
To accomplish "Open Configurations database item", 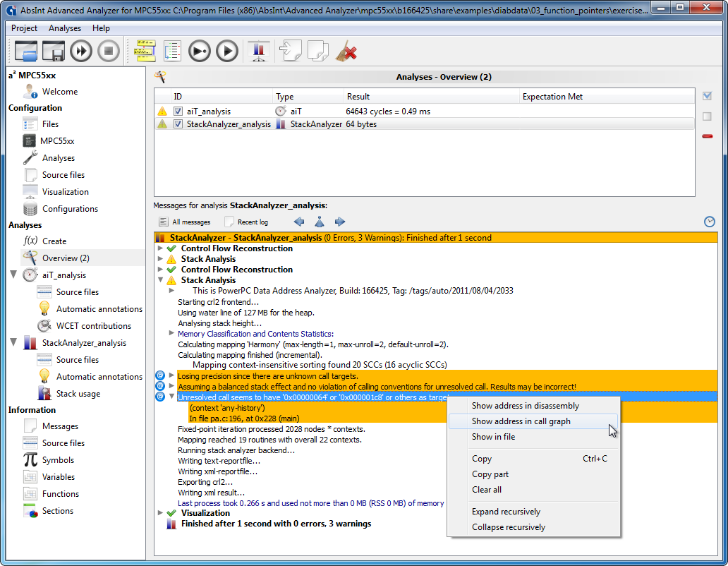I will pyautogui.click(x=70, y=208).
